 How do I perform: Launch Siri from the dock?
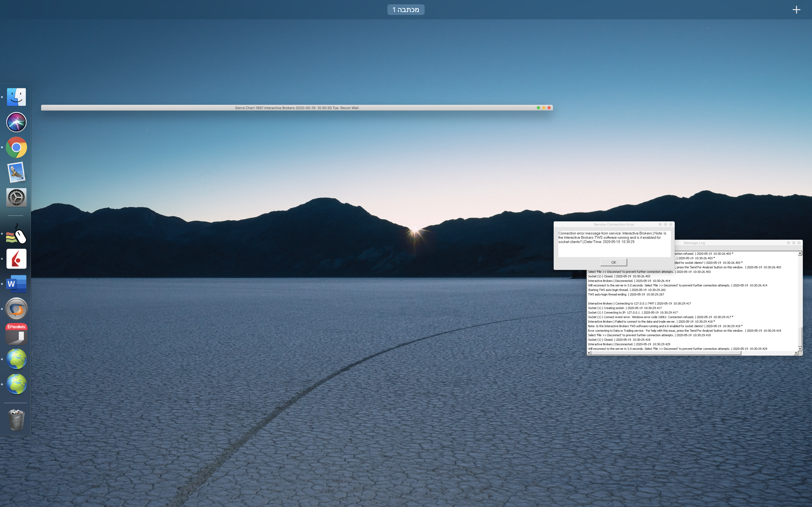[16, 122]
